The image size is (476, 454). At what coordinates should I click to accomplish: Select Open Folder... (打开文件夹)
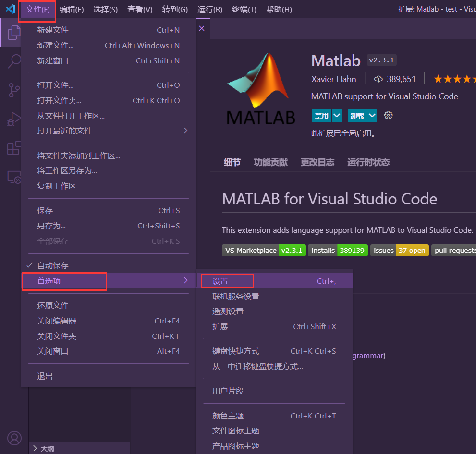[109, 100]
